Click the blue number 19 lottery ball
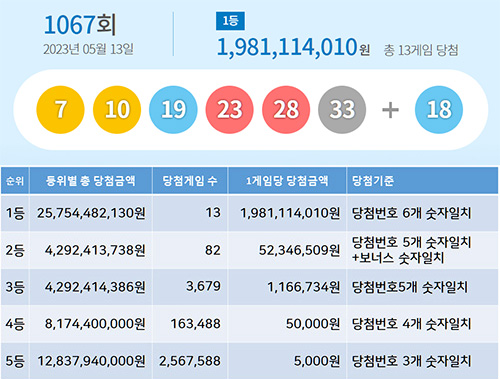 coord(173,110)
